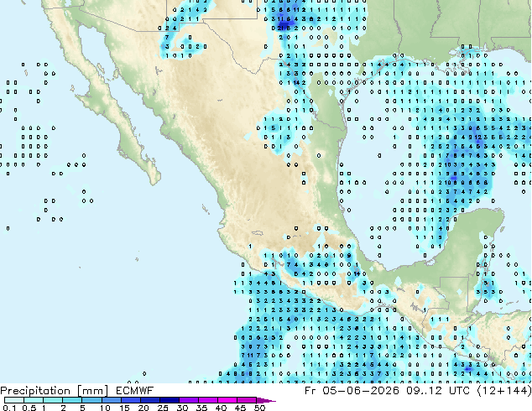The width and height of the screenshot is (532, 411).
Task: Click the 15–20 mm legend color swatch
Action: [x=131, y=400]
